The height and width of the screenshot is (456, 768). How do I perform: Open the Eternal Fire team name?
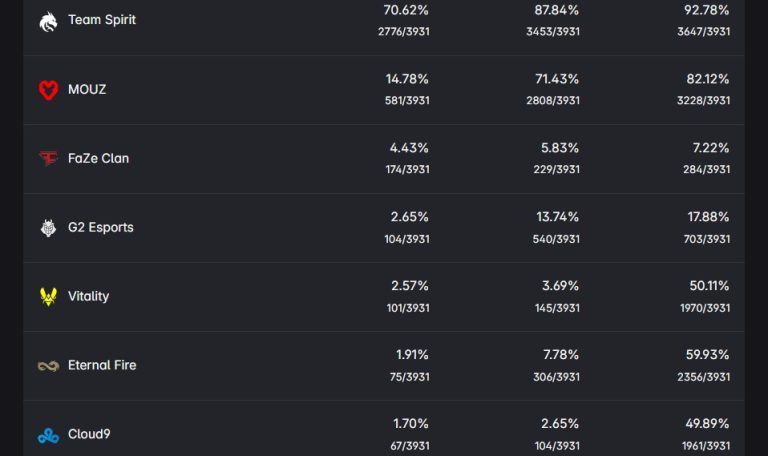[102, 365]
